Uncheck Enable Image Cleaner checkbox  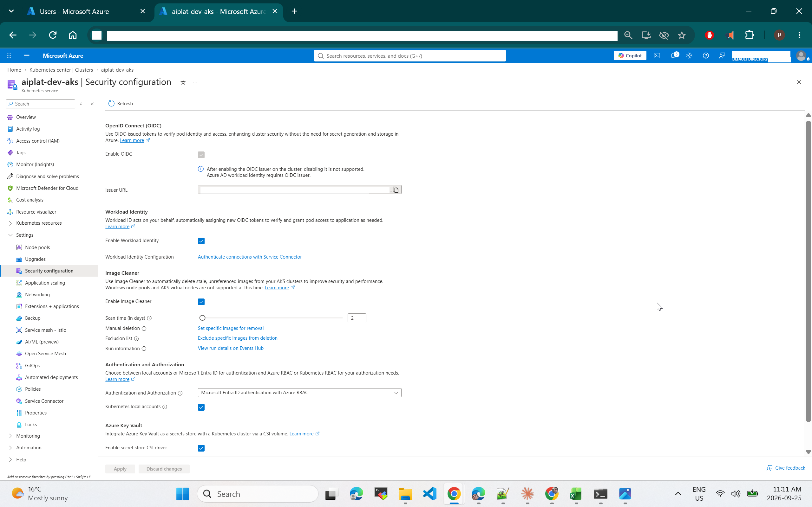tap(201, 302)
